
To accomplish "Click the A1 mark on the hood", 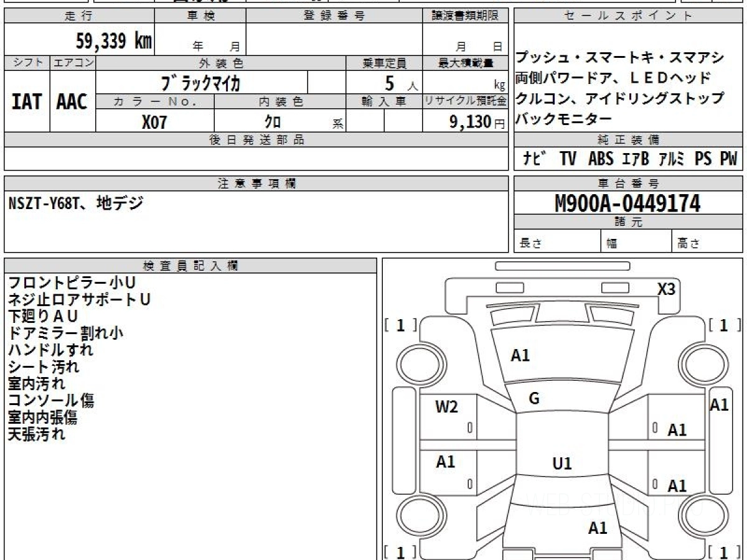I will [520, 355].
